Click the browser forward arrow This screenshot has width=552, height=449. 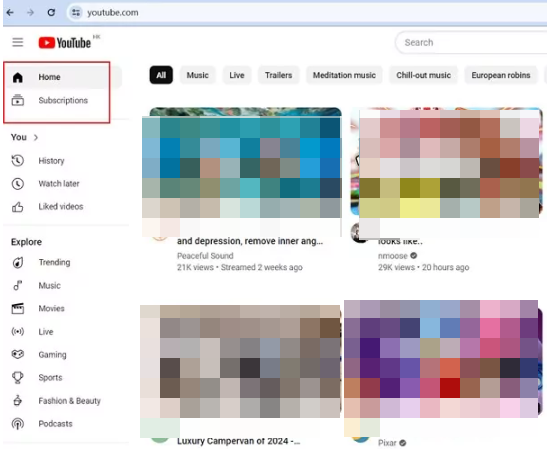click(x=31, y=13)
